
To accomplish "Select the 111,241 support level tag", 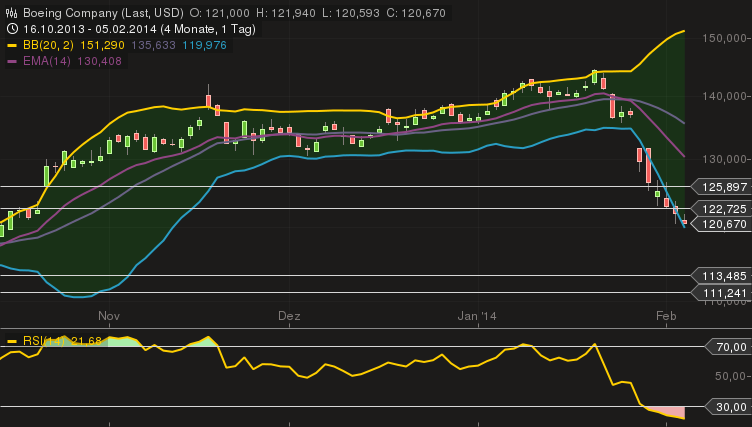I will pos(723,293).
